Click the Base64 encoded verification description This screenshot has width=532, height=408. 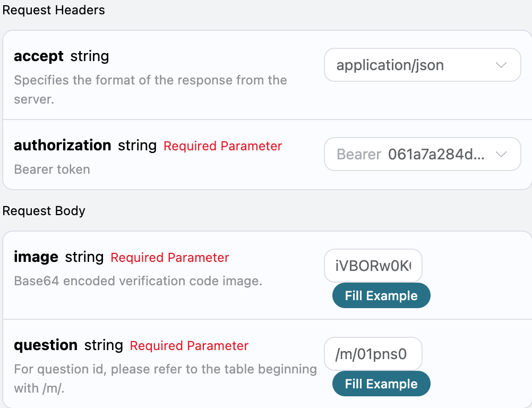(138, 281)
